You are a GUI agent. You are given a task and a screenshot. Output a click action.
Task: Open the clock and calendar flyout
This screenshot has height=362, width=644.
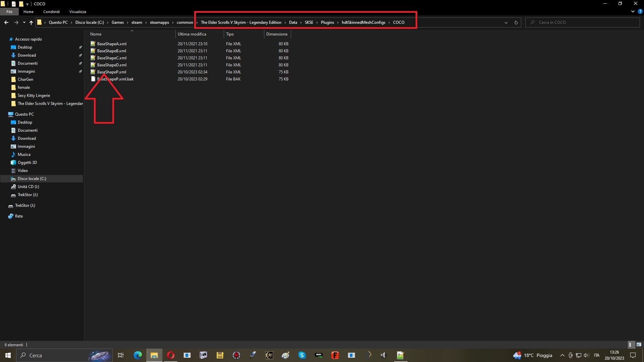614,355
